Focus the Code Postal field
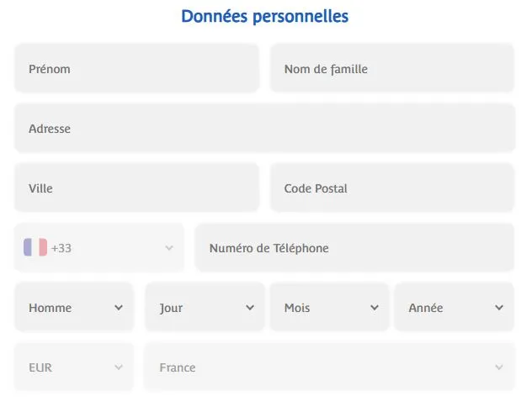 point(391,188)
